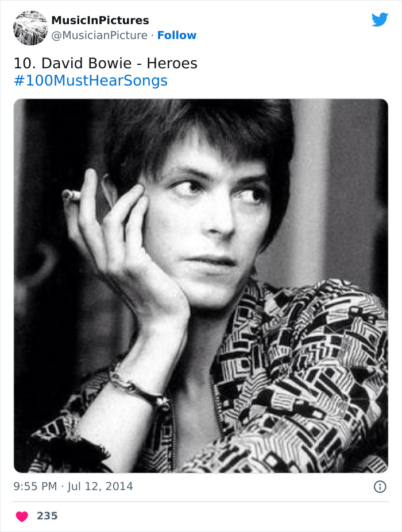Click the blue Follow label next to the handle

click(177, 35)
